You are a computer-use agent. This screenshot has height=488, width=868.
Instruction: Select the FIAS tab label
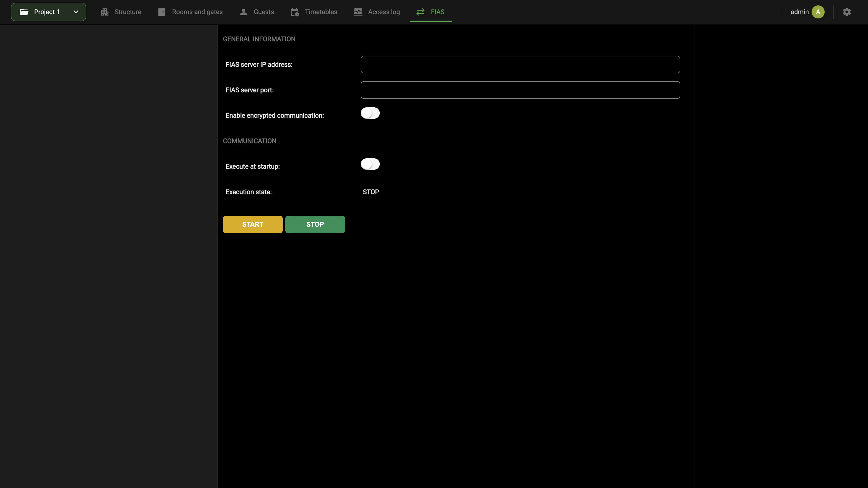[437, 12]
